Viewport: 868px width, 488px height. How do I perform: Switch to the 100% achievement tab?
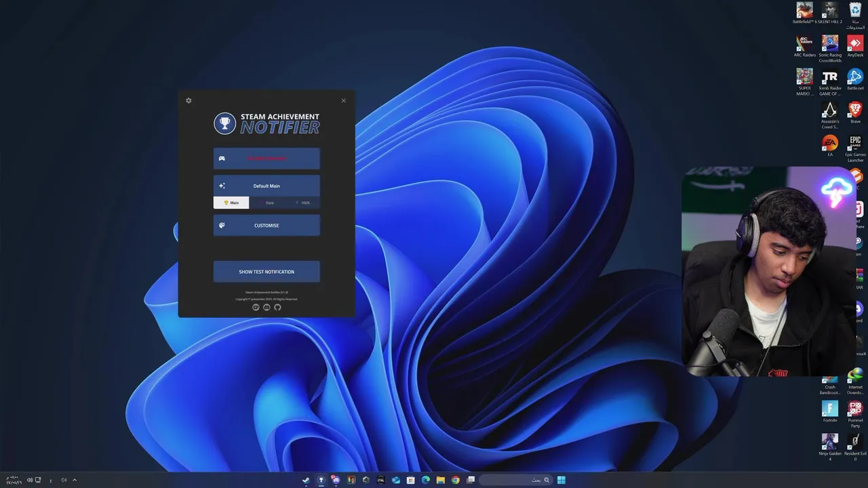click(302, 203)
